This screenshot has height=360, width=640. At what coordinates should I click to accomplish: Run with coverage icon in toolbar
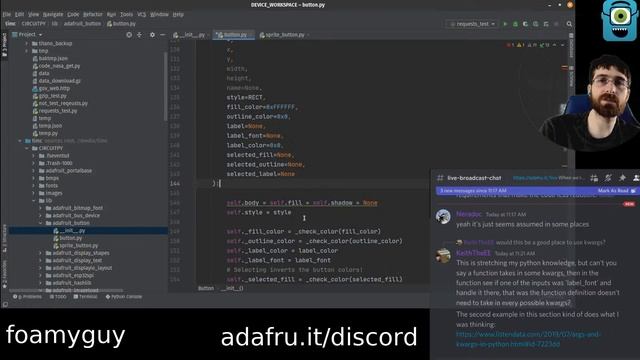pos(525,24)
